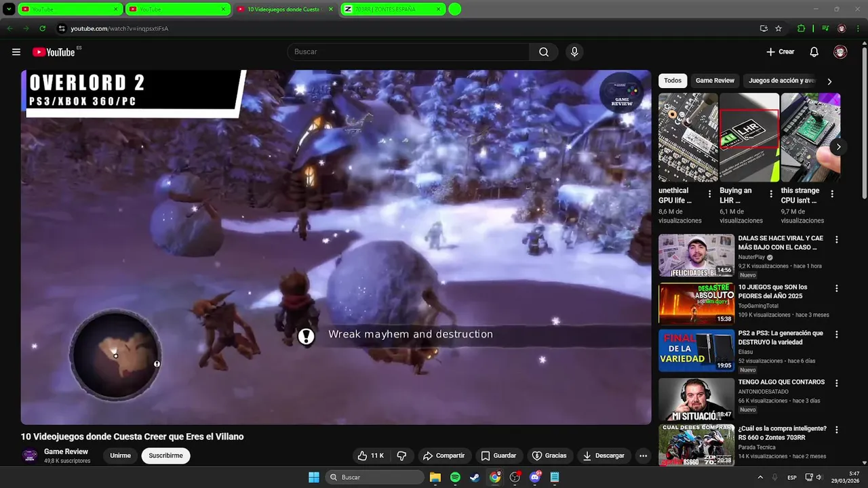Open 10 JUEGOS que SON los PEORES video title
Viewport: 868px width, 488px height.
[x=773, y=291]
